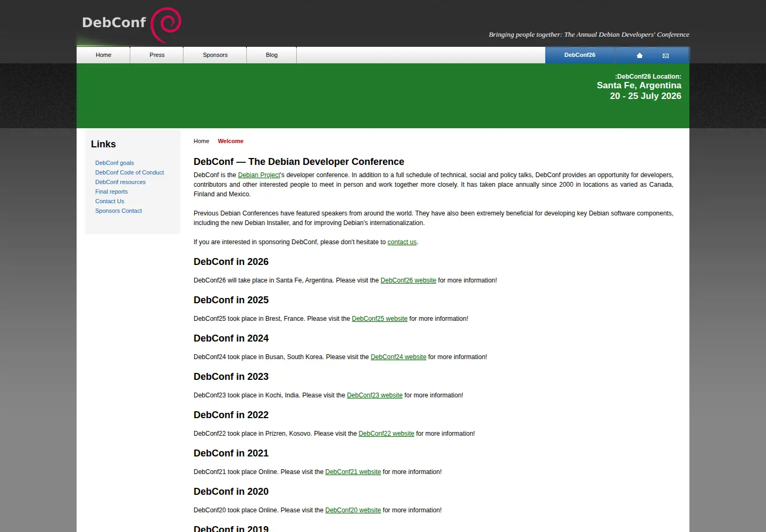Open DebConf goals sidebar link
The width and height of the screenshot is (766, 532).
coord(114,163)
